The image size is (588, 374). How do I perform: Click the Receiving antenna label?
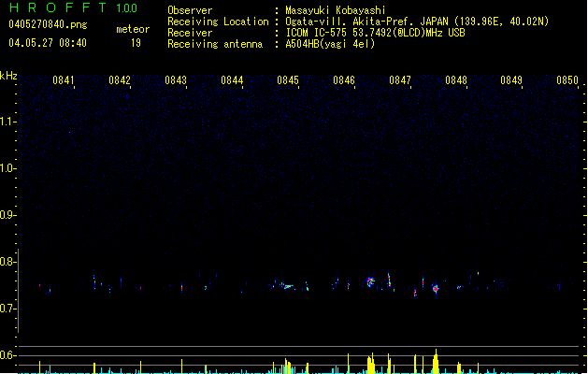215,44
